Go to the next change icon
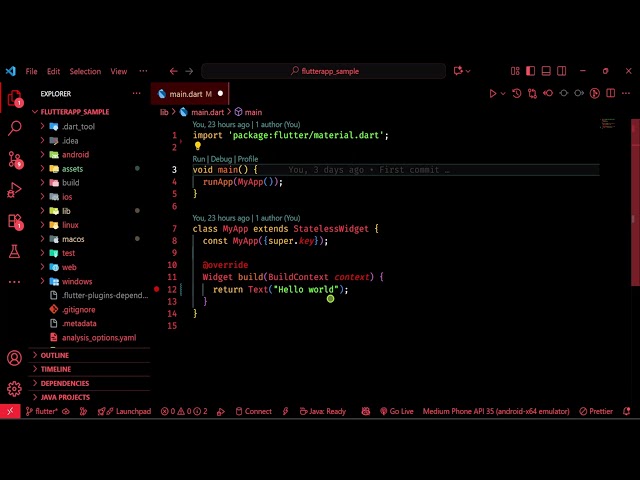 click(579, 93)
